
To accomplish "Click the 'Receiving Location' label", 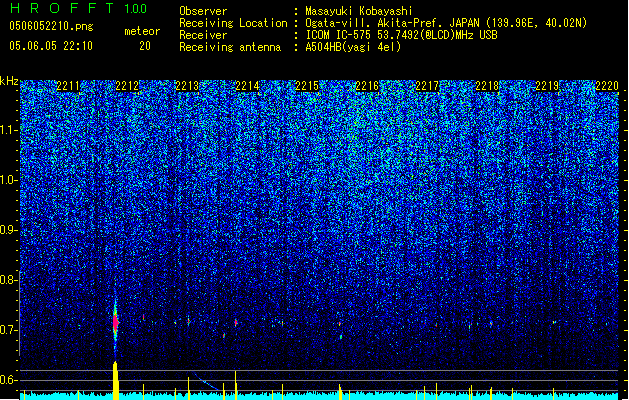I will (x=233, y=23).
